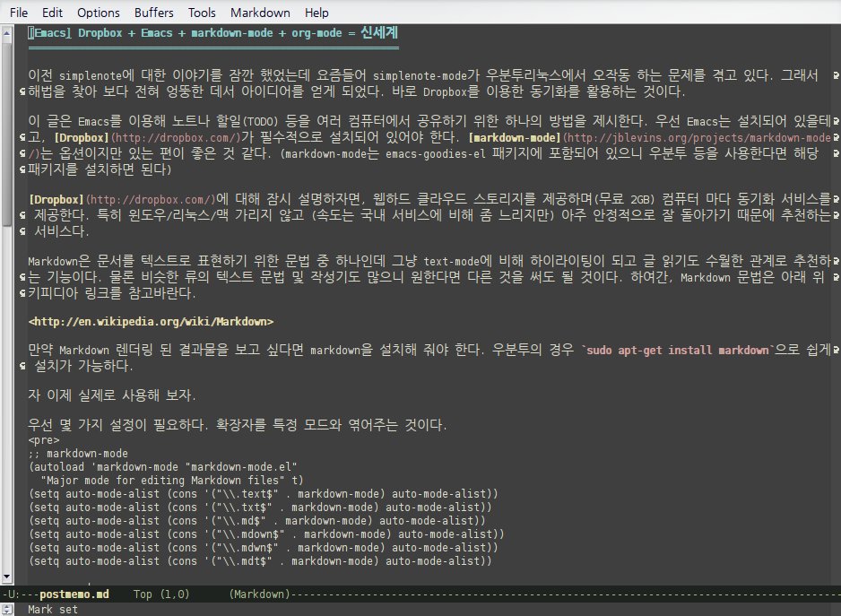Open the Options menu
841x616 pixels.
[x=98, y=12]
